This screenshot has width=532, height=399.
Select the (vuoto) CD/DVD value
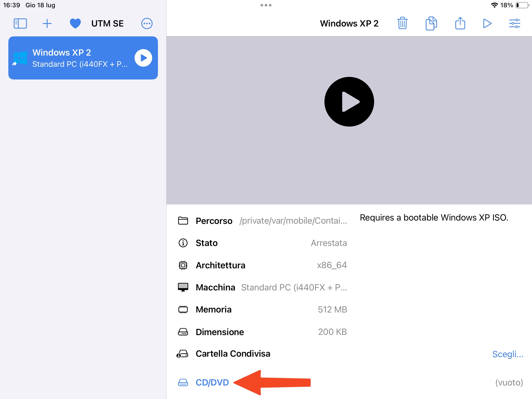(509, 382)
